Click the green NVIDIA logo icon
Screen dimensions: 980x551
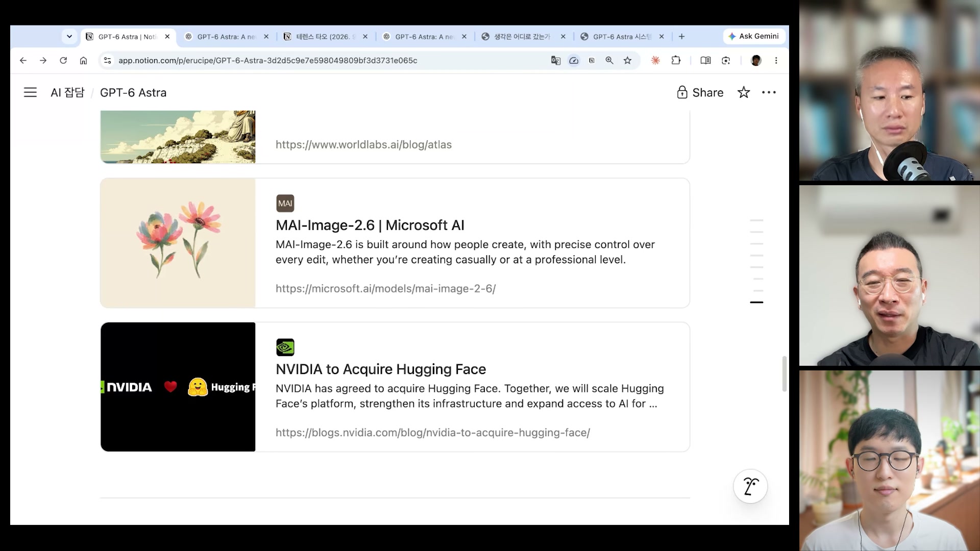pyautogui.click(x=285, y=347)
